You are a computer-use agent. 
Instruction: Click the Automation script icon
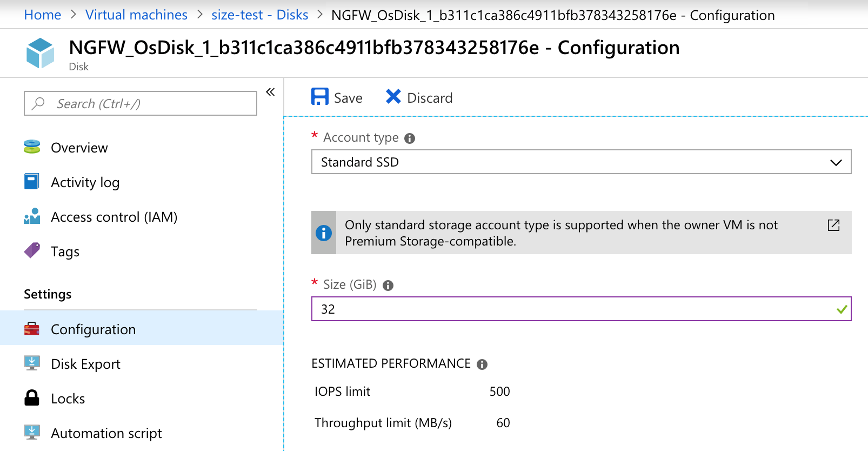(32, 433)
